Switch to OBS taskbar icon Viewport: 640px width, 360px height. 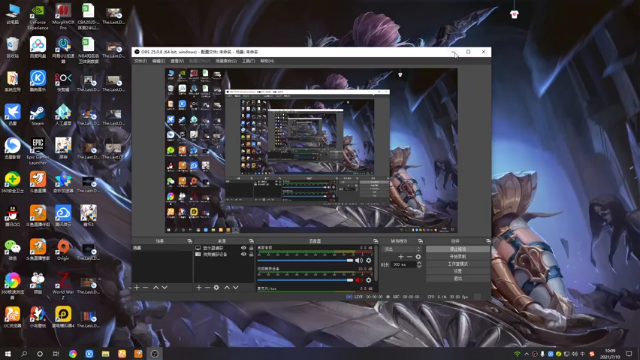154,354
